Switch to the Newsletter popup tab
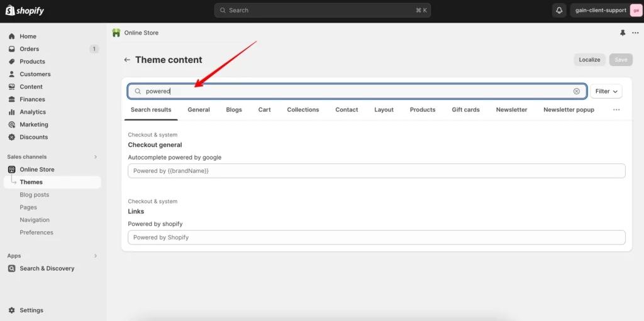The width and height of the screenshot is (644, 321). pos(569,109)
